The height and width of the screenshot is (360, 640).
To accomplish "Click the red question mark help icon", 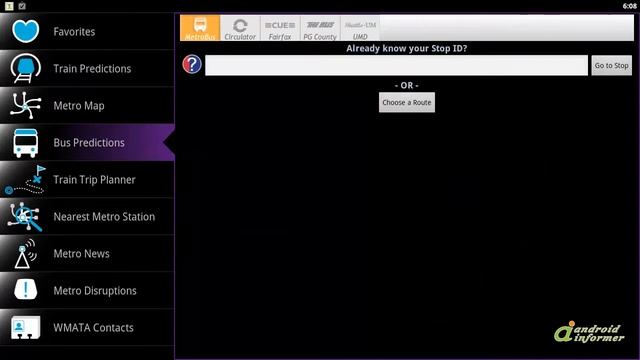I will coord(192,64).
